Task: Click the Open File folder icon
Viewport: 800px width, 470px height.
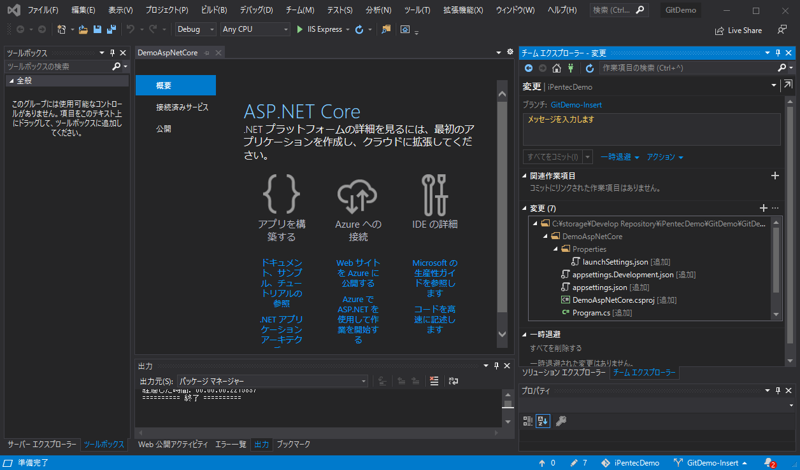Action: point(83,30)
